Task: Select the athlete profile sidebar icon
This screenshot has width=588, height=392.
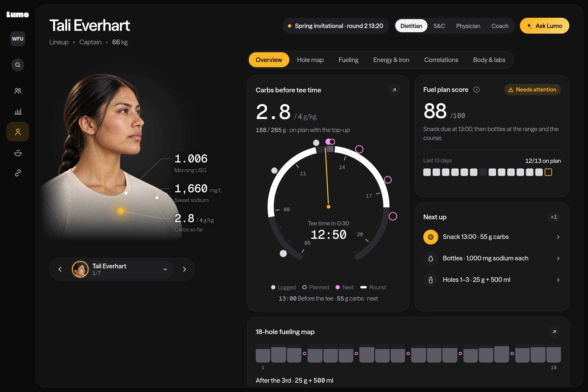Action: tap(18, 132)
